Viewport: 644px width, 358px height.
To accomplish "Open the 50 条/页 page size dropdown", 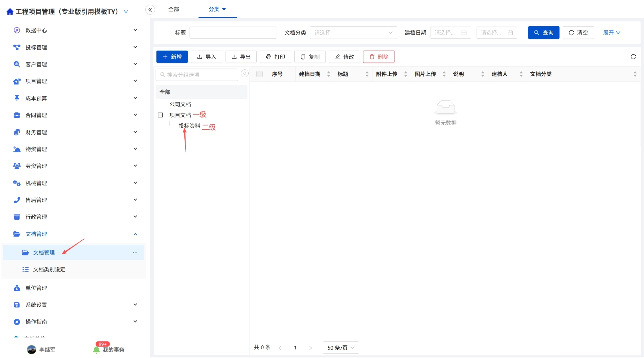I will coord(340,347).
